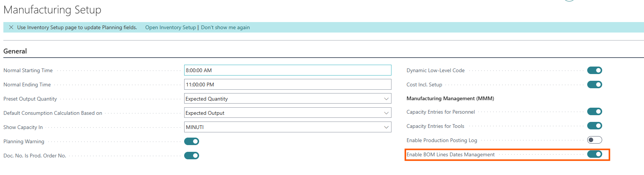This screenshot has height=175, width=644.
Task: Toggle Capacity Entries for Personnel
Action: (x=594, y=111)
